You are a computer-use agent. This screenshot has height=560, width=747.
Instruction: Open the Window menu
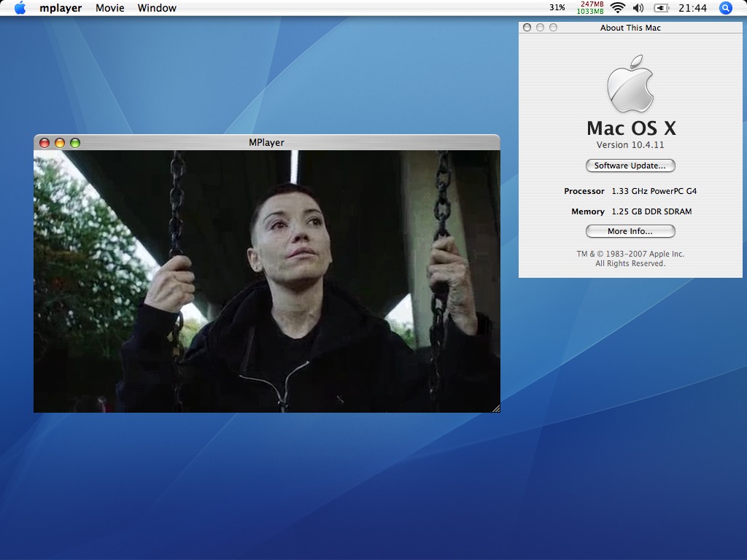(157, 8)
